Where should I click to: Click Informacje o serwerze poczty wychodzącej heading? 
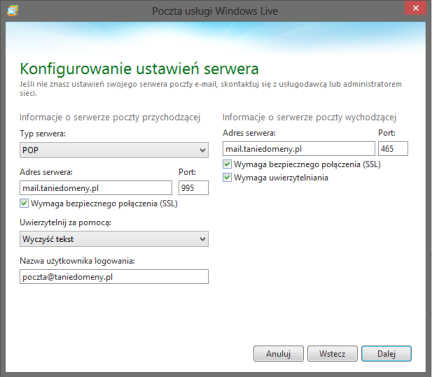coord(309,117)
